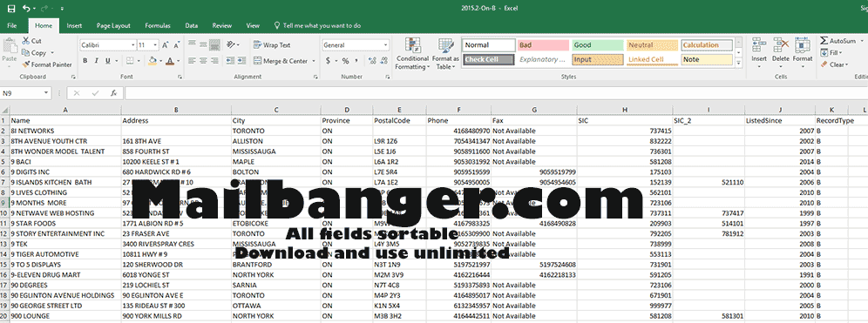
Task: Expand the Copy dropdown arrow
Action: coord(52,53)
